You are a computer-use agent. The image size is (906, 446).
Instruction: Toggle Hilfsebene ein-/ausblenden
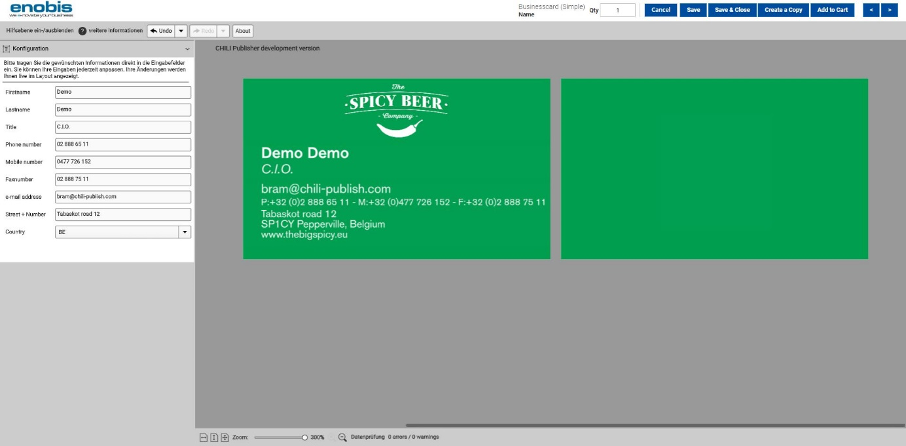point(40,31)
